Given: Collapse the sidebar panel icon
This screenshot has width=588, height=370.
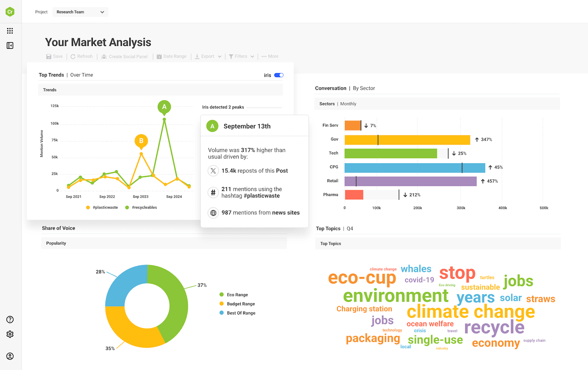Looking at the screenshot, I should (x=10, y=45).
